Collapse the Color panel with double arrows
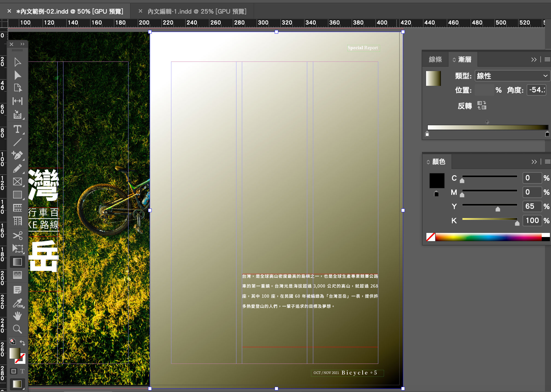This screenshot has width=551, height=392. pyautogui.click(x=534, y=162)
